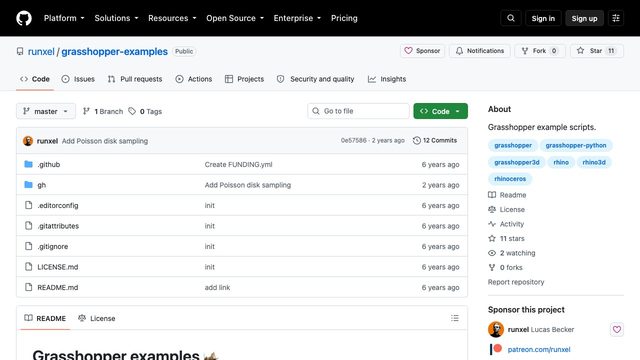The image size is (640, 360).
Task: Expand the Resources menu
Action: [x=172, y=18]
